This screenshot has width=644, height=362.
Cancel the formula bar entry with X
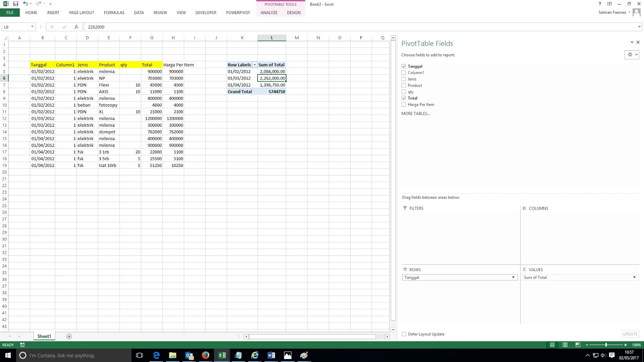pyautogui.click(x=52, y=27)
